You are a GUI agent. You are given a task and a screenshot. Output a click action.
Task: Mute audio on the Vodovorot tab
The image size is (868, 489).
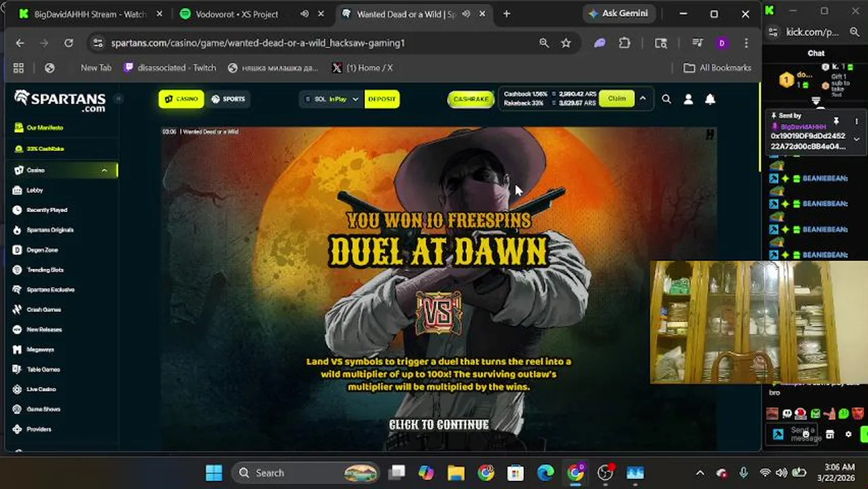click(304, 14)
